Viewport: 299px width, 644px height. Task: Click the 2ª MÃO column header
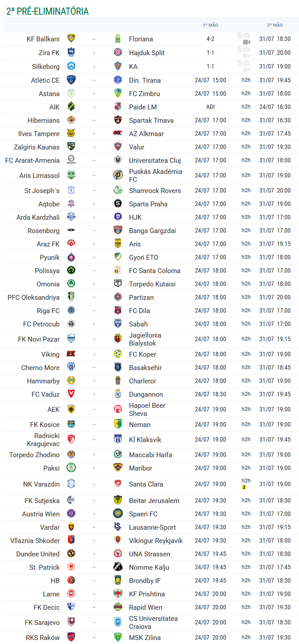pyautogui.click(x=275, y=25)
